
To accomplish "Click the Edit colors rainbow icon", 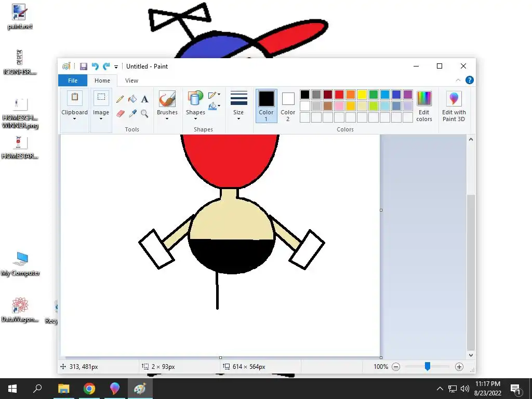I will coord(424,98).
